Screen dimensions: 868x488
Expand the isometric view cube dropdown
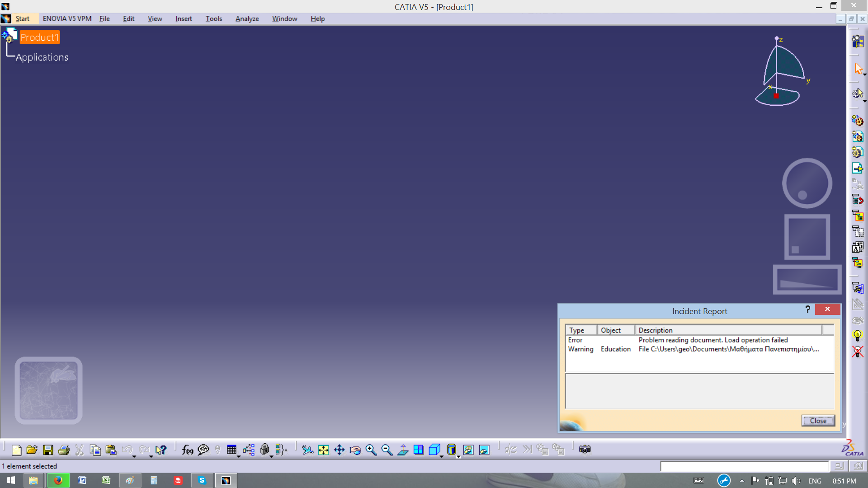(442, 456)
